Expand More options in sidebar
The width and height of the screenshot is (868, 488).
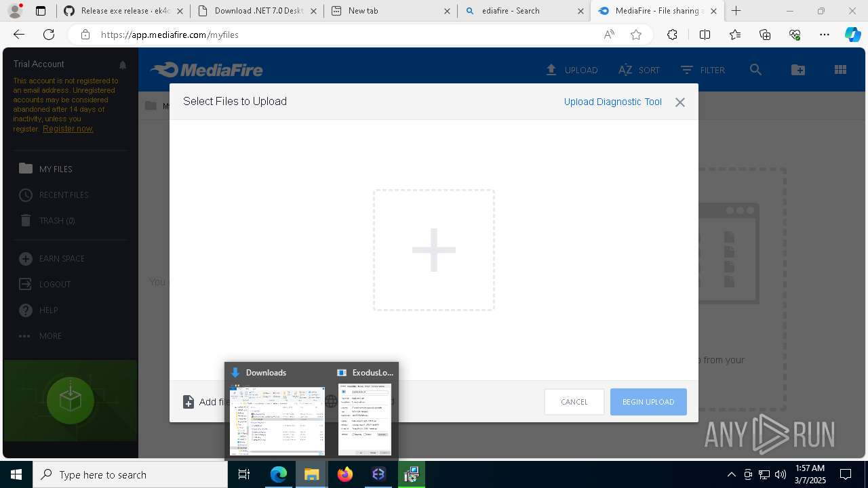[40, 335]
